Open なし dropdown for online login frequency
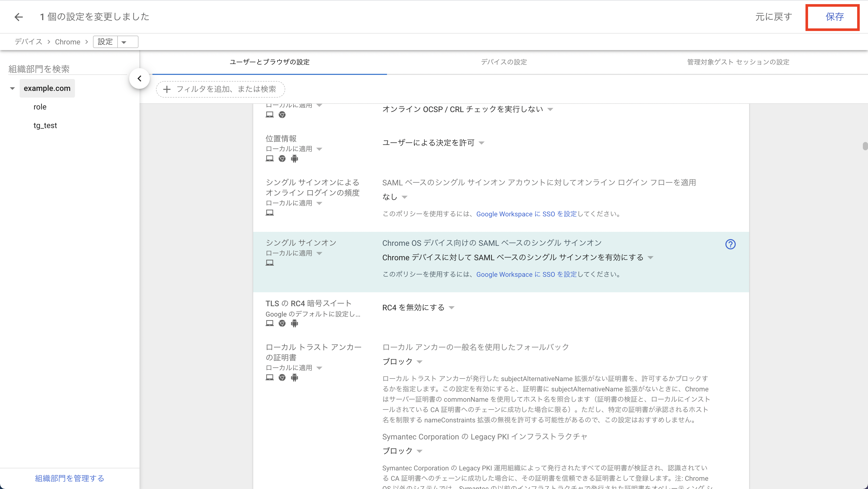The width and height of the screenshot is (868, 489). coord(394,197)
